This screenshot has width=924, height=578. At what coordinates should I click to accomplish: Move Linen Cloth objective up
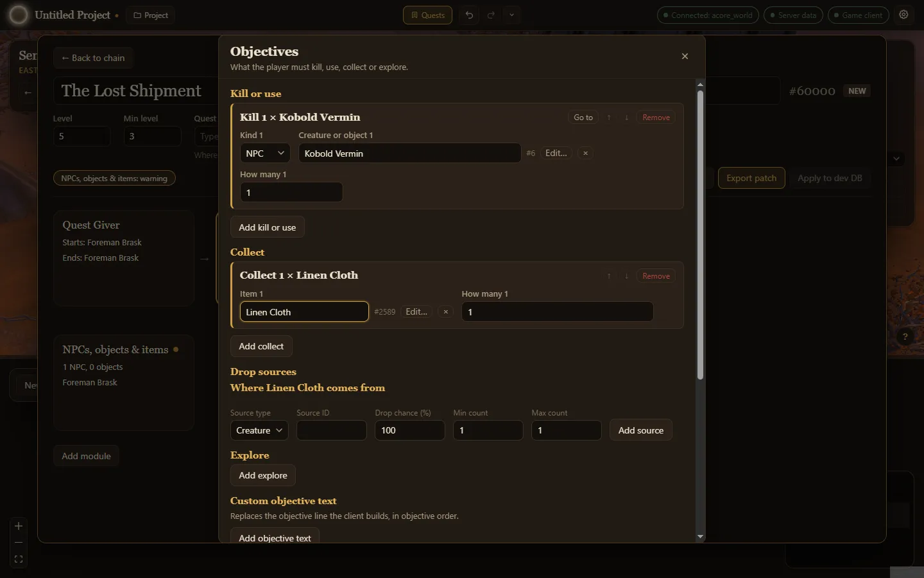pyautogui.click(x=609, y=276)
